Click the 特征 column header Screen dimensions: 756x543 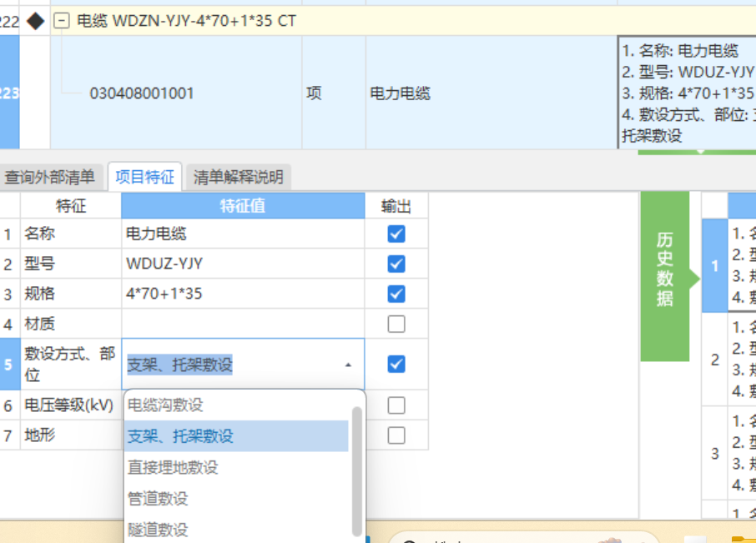(71, 206)
